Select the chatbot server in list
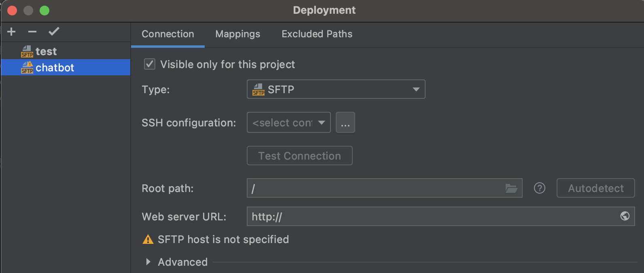Screen dimensions: 644x273 55,68
